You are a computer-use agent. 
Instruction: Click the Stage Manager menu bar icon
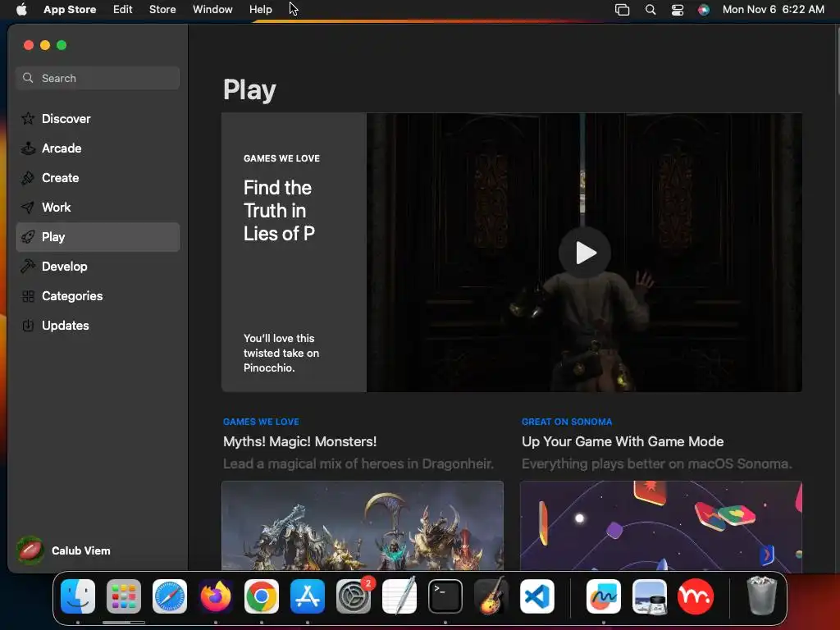coord(622,10)
